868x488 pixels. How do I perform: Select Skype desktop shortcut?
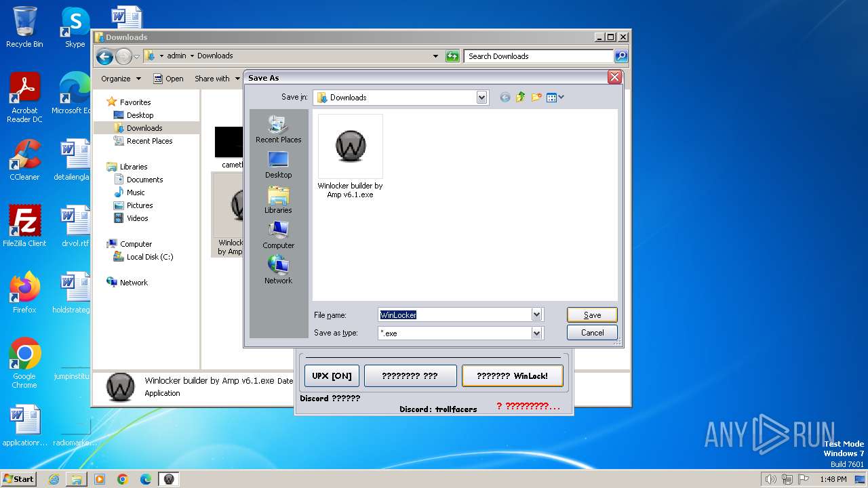(75, 27)
